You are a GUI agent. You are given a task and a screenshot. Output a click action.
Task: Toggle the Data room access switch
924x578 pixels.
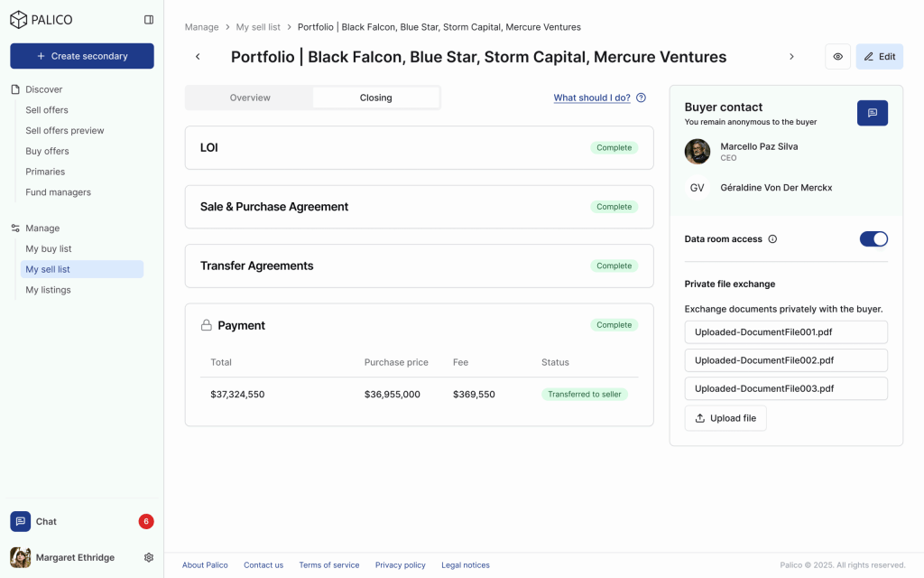click(x=873, y=239)
